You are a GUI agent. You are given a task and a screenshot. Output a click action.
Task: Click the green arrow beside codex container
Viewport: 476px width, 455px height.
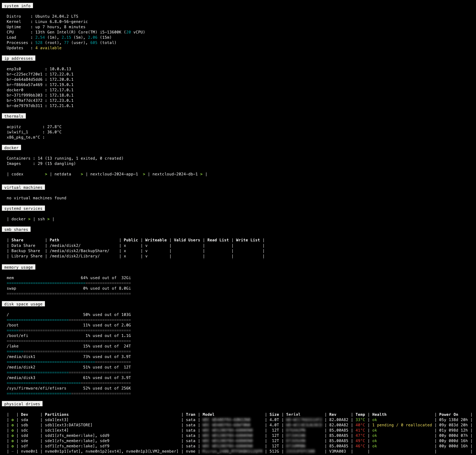tap(46, 174)
